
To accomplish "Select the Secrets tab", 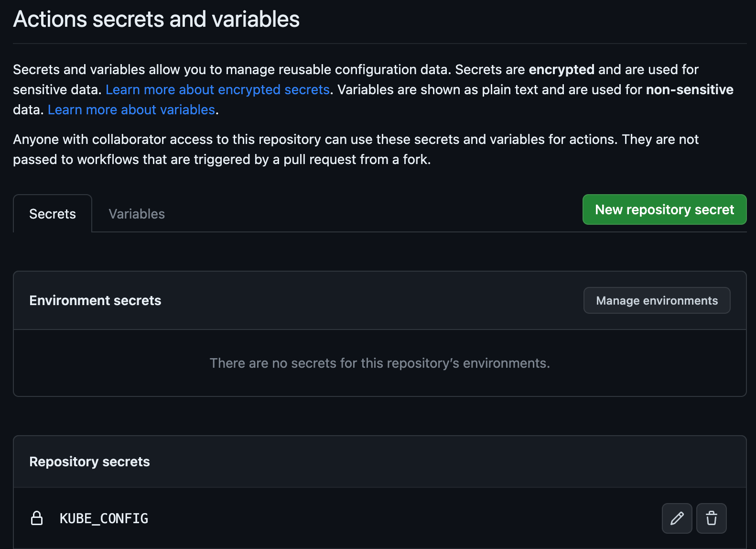I will [x=53, y=214].
